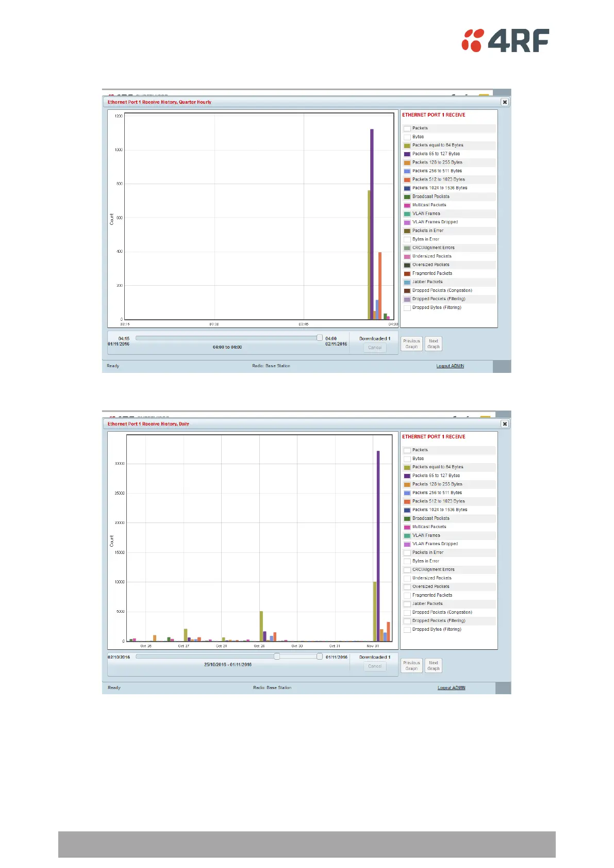Enable Oversized Packets in Daily legend
The height and width of the screenshot is (868, 614).
[x=407, y=587]
